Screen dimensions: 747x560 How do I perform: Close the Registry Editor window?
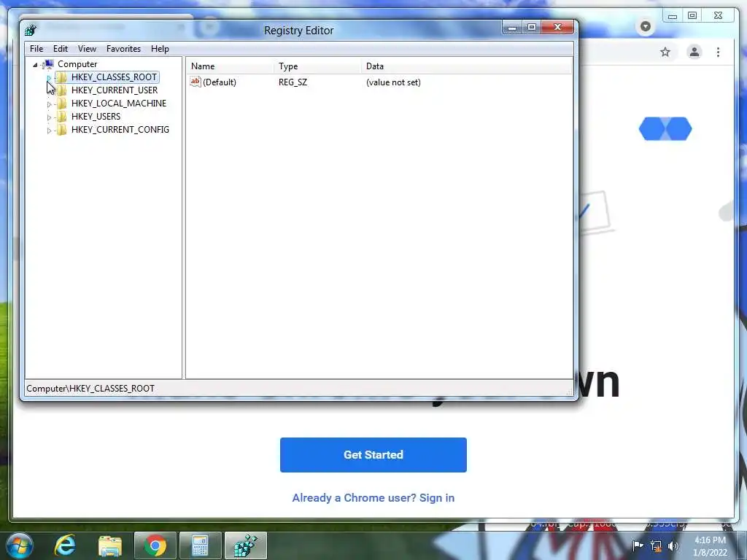(558, 28)
